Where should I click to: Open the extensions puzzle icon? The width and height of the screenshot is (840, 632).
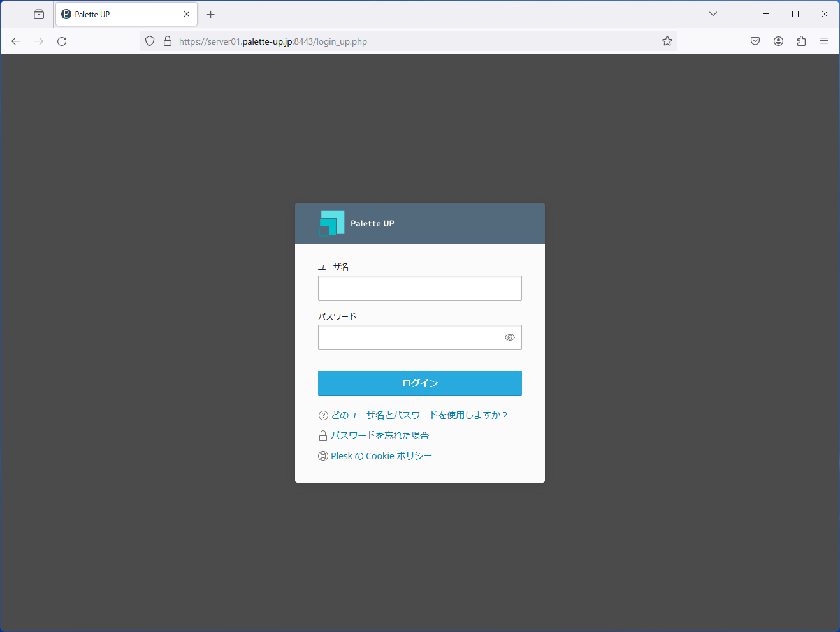coord(801,41)
